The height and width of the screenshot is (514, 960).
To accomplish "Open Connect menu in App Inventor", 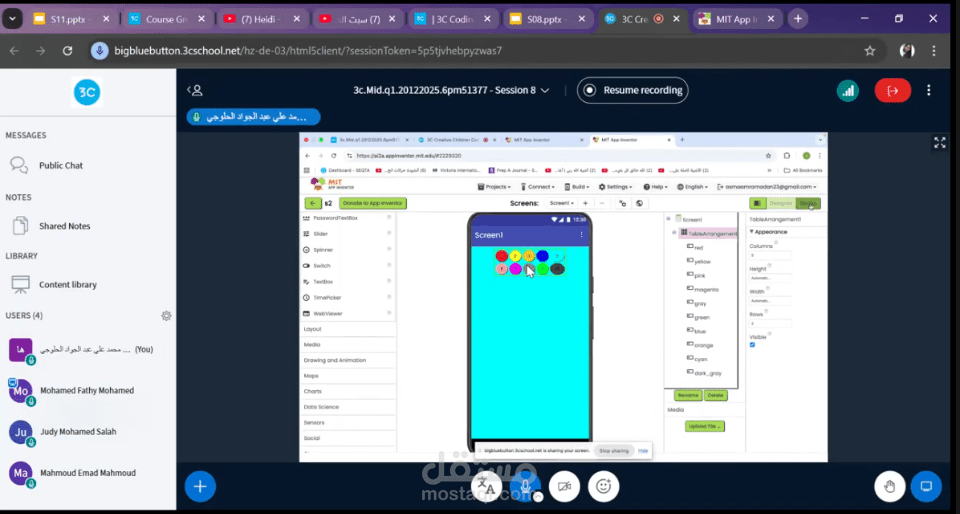I will pos(538,187).
